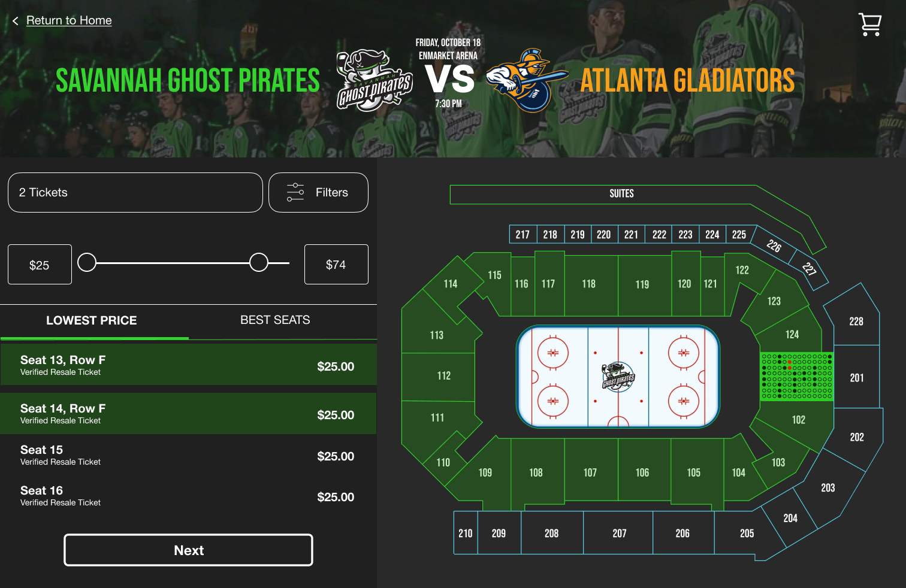
Task: Deselect Seat 14, Row F listing
Action: coord(188,414)
